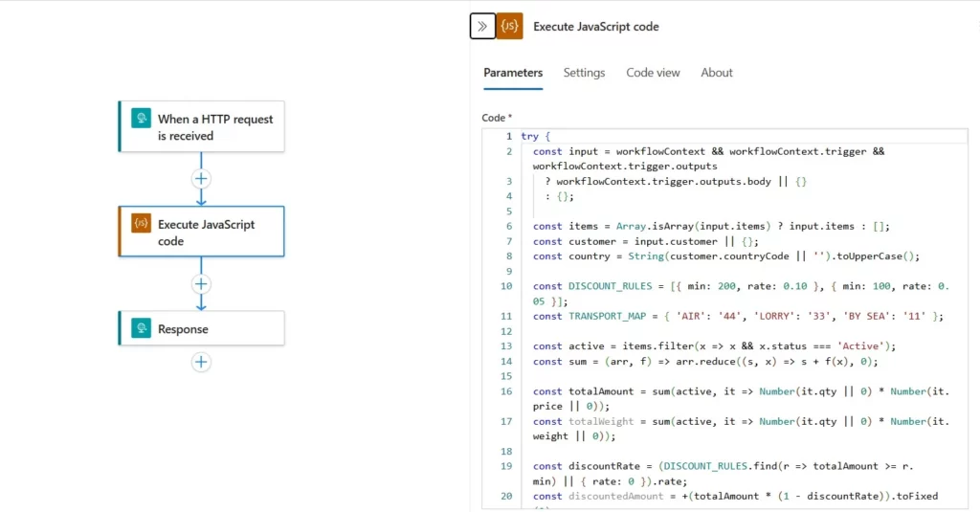Screen dimensions: 980x512
Task: Click the 'TRANSPORT_MAP' constant on line 11
Action: pyautogui.click(x=607, y=317)
